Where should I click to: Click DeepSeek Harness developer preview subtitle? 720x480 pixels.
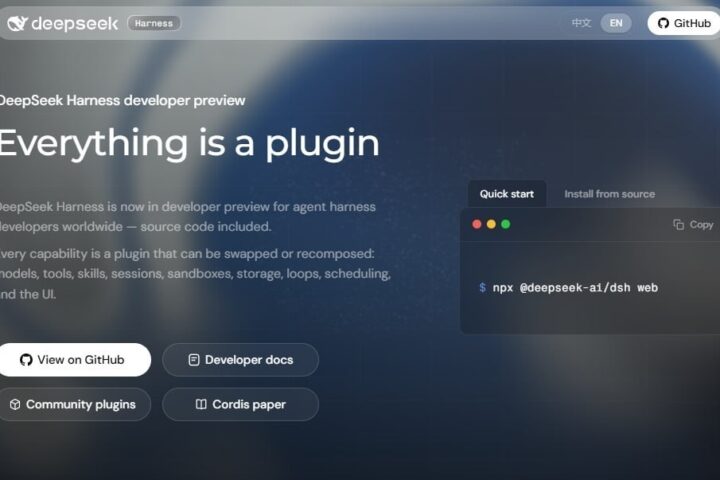click(x=122, y=101)
